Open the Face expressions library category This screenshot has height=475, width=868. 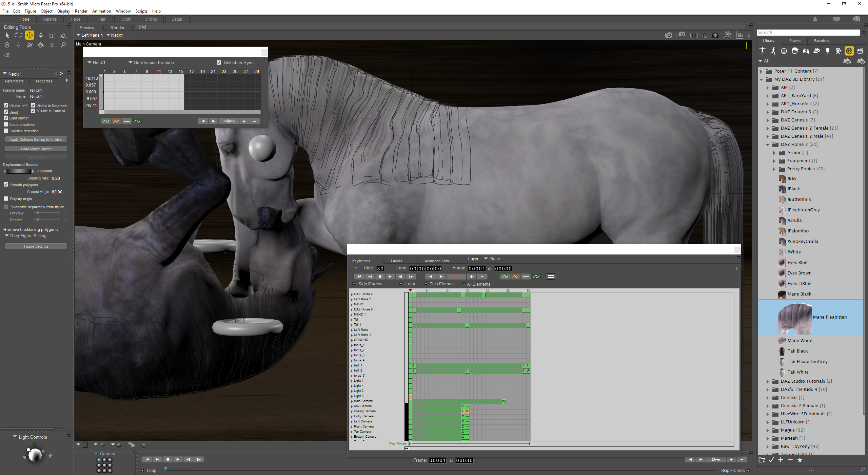pyautogui.click(x=784, y=51)
